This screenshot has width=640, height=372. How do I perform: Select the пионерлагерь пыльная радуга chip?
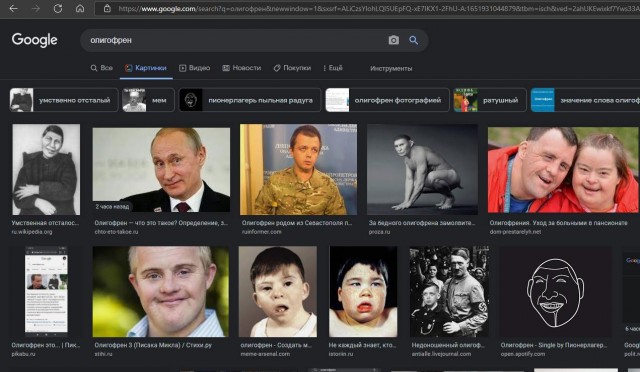pyautogui.click(x=250, y=100)
